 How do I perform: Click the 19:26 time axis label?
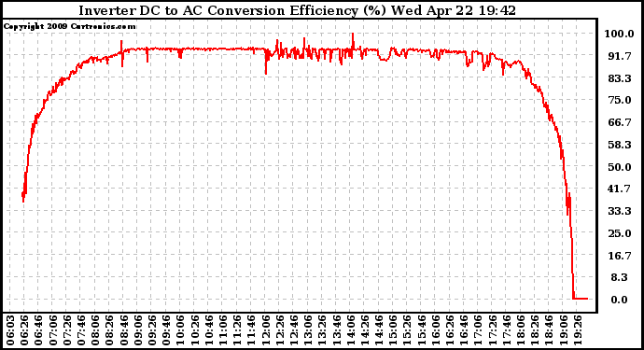pos(578,330)
